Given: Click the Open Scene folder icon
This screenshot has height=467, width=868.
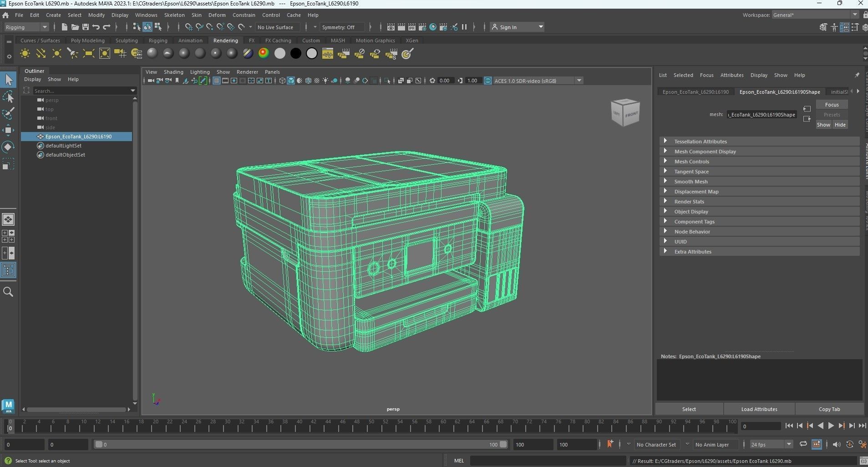Looking at the screenshot, I should (x=75, y=27).
